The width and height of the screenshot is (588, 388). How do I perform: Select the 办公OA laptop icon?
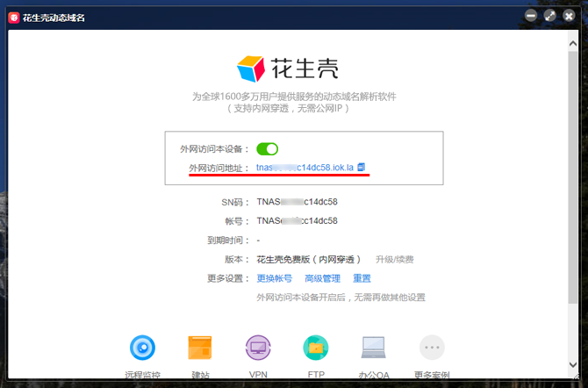pos(374,348)
